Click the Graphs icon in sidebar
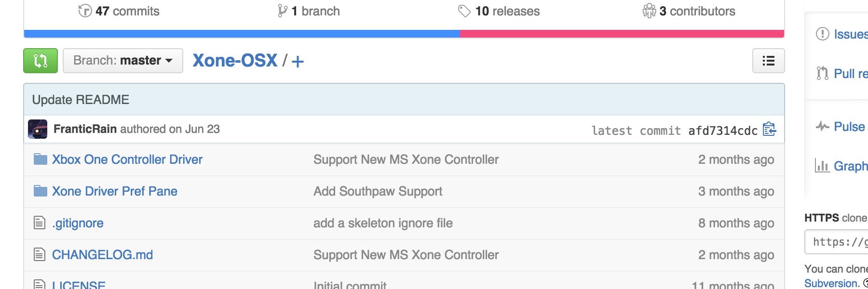Image resolution: width=868 pixels, height=289 pixels. click(x=822, y=166)
